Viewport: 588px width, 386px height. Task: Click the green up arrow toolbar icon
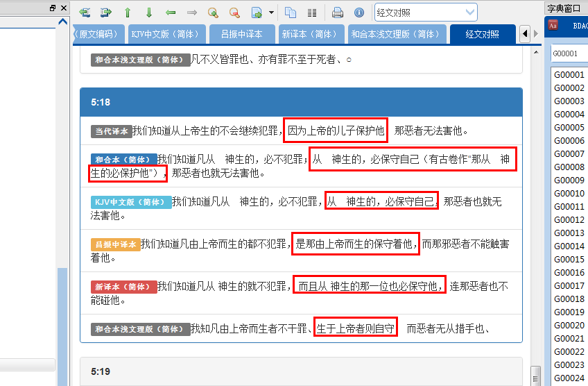point(127,12)
